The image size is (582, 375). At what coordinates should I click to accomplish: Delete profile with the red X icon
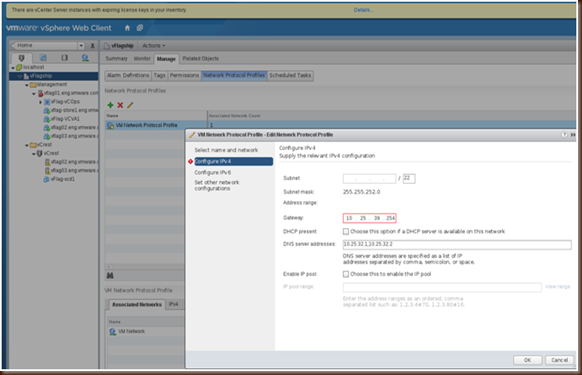click(x=120, y=105)
